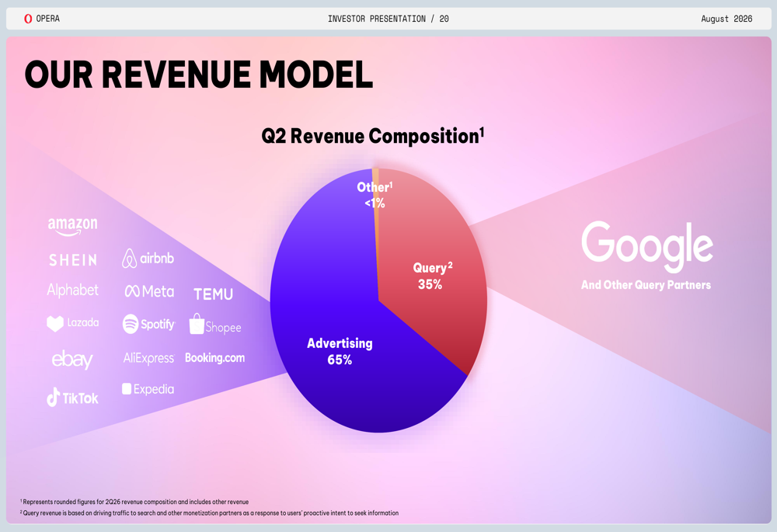Viewport: 777px width, 532px height.
Task: Click the Alphabet logo
Action: [x=73, y=290]
